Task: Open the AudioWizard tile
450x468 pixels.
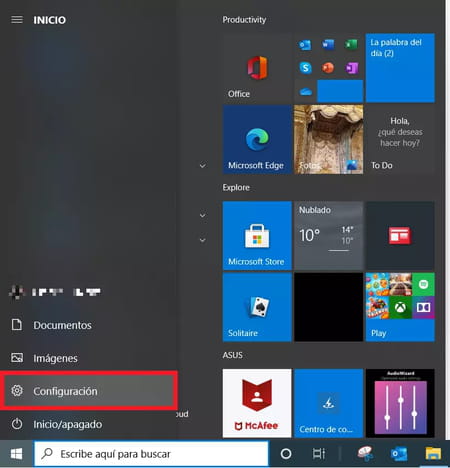Action: click(400, 403)
